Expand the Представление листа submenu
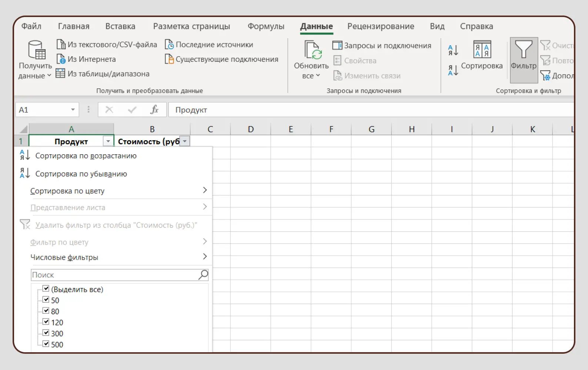Image resolution: width=588 pixels, height=370 pixels. coord(205,206)
